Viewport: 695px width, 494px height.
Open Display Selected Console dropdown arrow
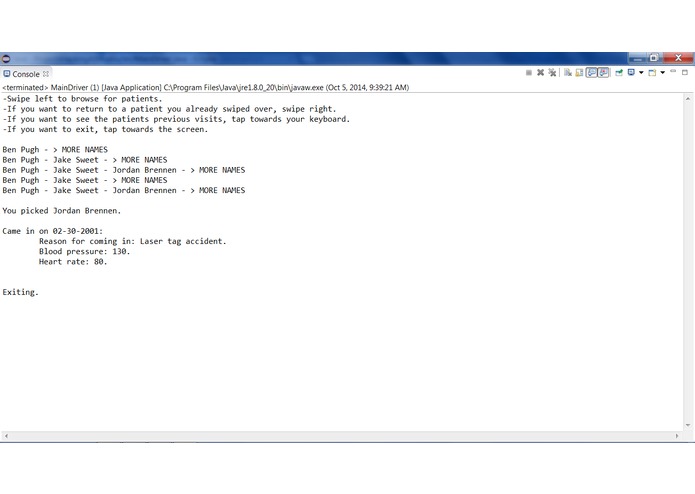[641, 73]
